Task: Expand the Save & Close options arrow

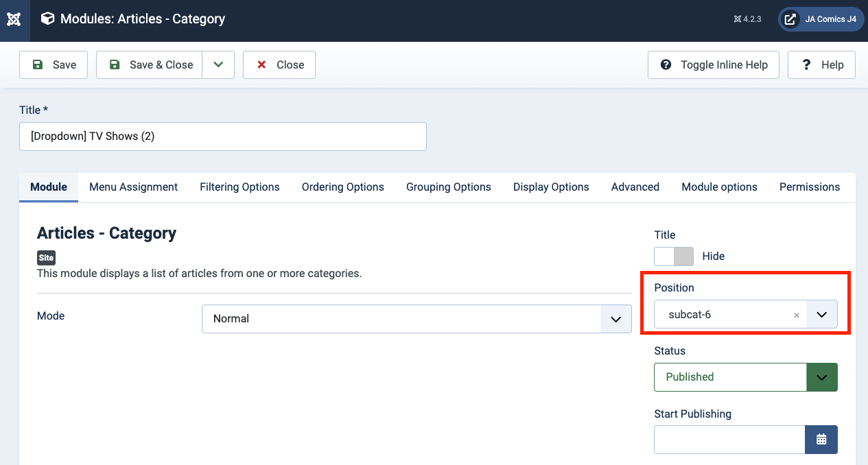Action: click(x=218, y=64)
